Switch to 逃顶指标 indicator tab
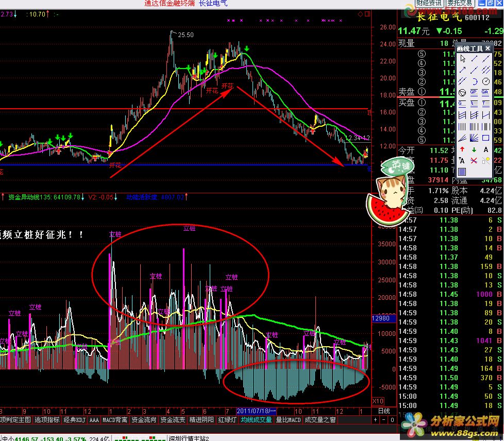 47,420
